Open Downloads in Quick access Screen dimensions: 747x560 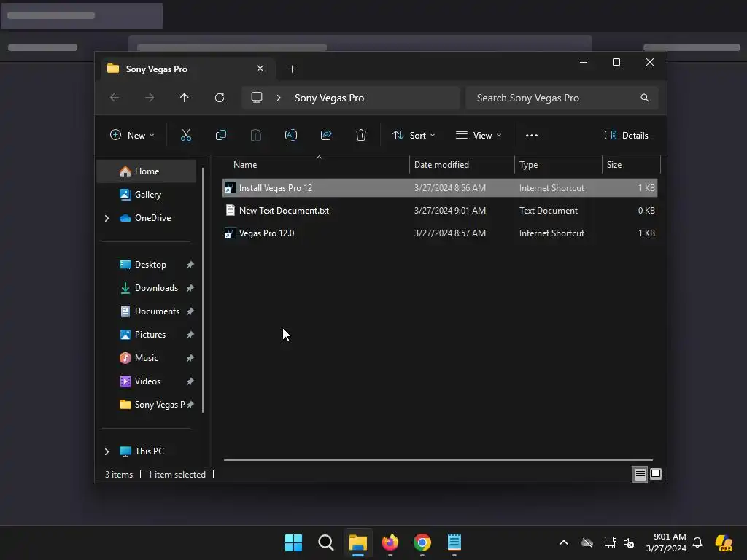pos(146,288)
